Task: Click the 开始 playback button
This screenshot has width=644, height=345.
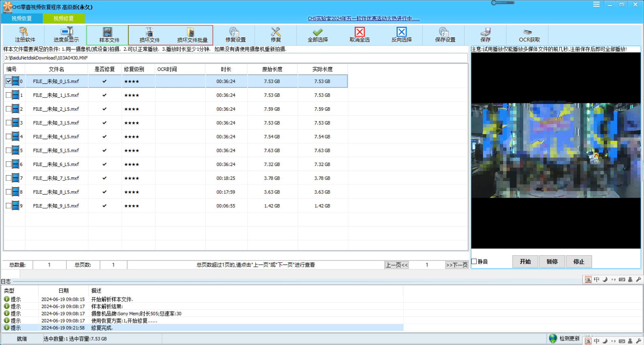Action: click(x=525, y=262)
